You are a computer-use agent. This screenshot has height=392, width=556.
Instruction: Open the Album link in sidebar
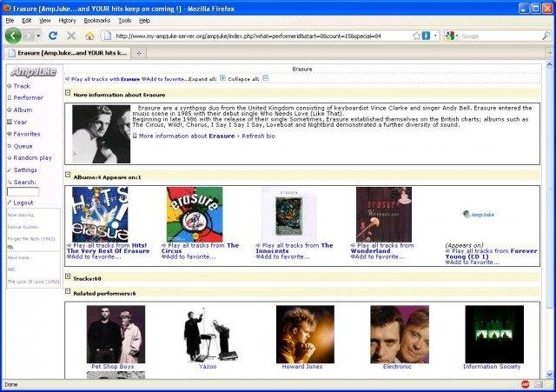click(23, 110)
